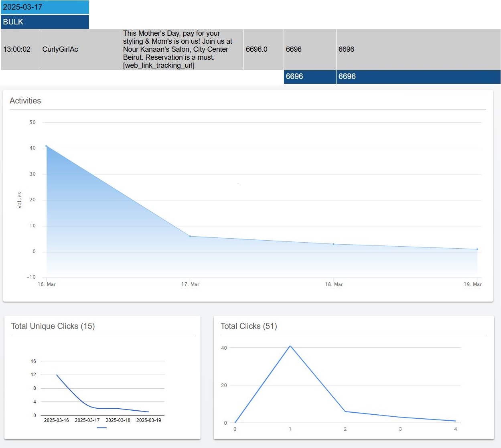Click the Activities panel heading
This screenshot has width=501, height=448.
tap(25, 101)
